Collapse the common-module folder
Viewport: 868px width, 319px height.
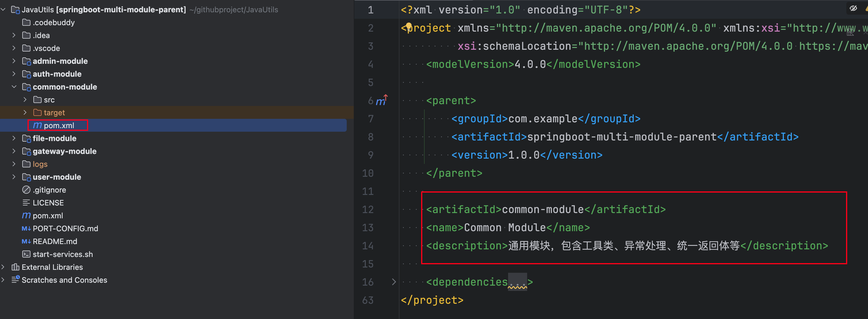tap(14, 87)
